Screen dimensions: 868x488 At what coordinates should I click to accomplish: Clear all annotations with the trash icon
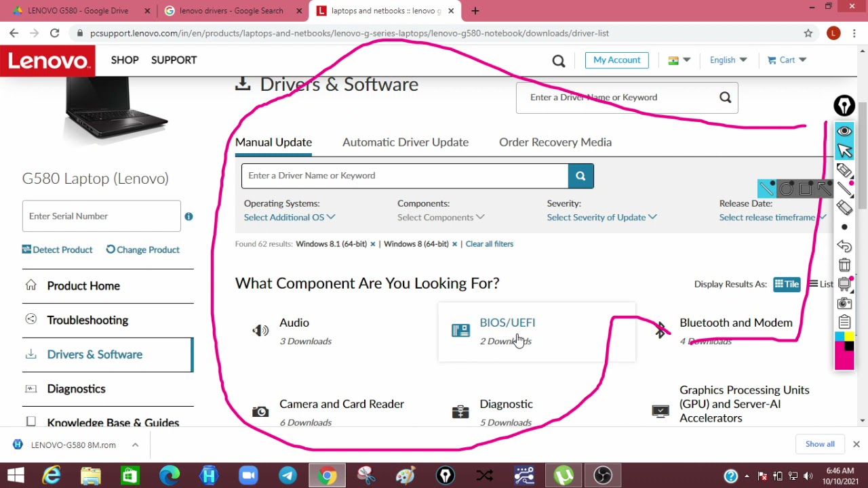844,265
